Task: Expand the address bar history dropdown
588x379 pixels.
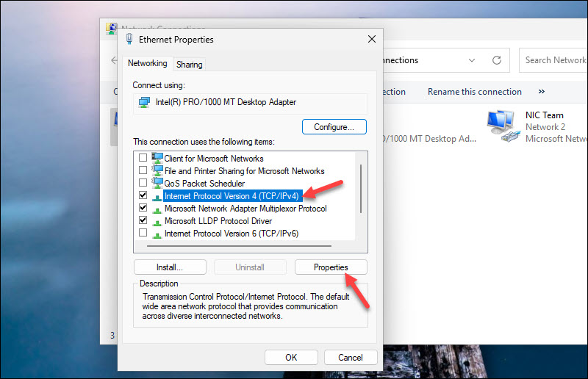Action: 472,60
